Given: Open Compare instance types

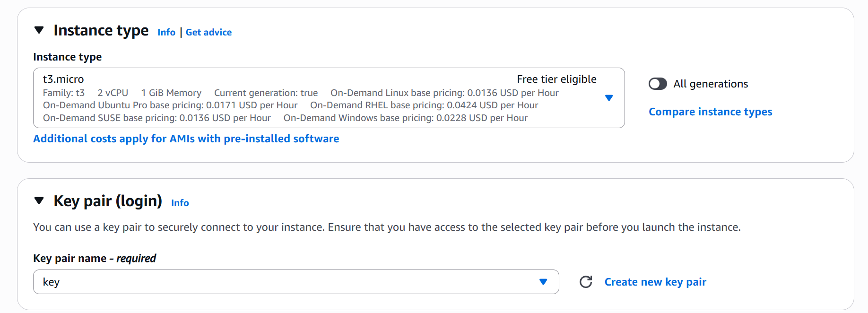Looking at the screenshot, I should pos(710,112).
